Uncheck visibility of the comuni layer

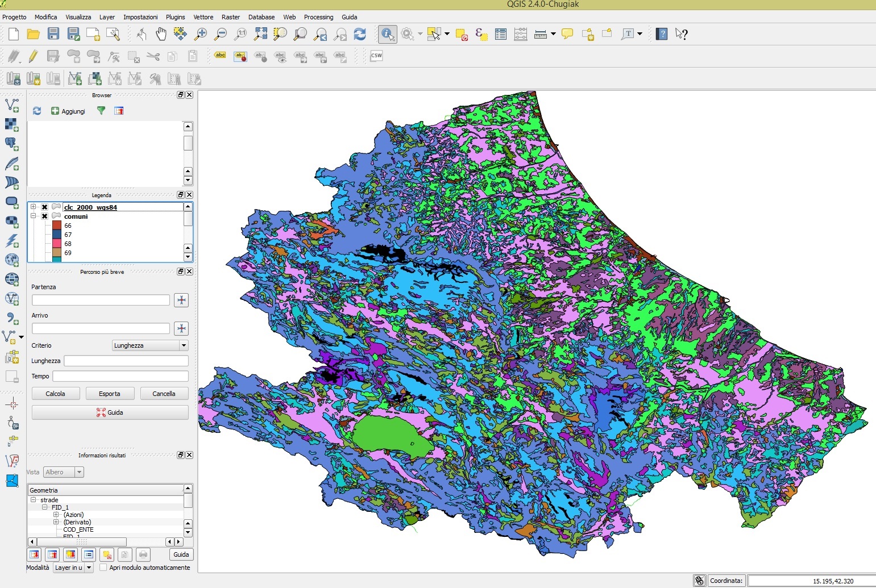pos(44,216)
